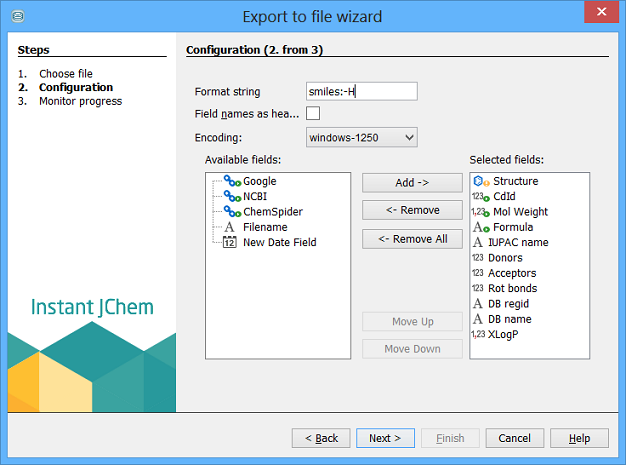626x465 pixels.
Task: Click the Formula field icon
Action: pyautogui.click(x=479, y=227)
